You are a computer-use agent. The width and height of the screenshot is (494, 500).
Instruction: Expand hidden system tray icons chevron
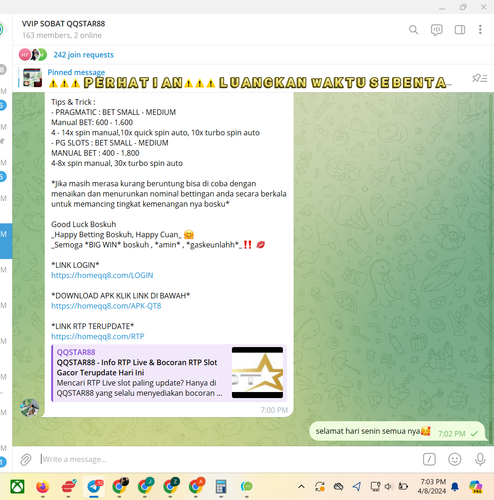click(x=301, y=487)
